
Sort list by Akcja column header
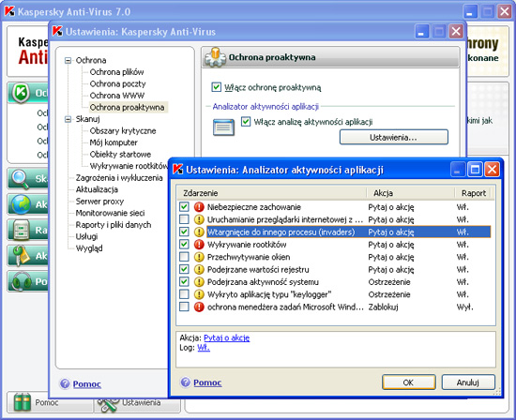click(x=411, y=193)
